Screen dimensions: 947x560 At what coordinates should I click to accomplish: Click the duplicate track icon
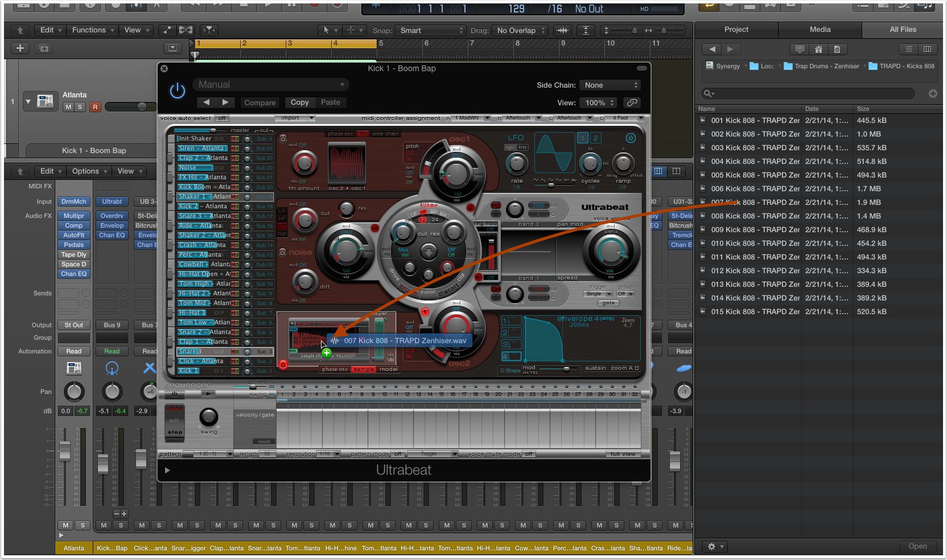coord(44,48)
